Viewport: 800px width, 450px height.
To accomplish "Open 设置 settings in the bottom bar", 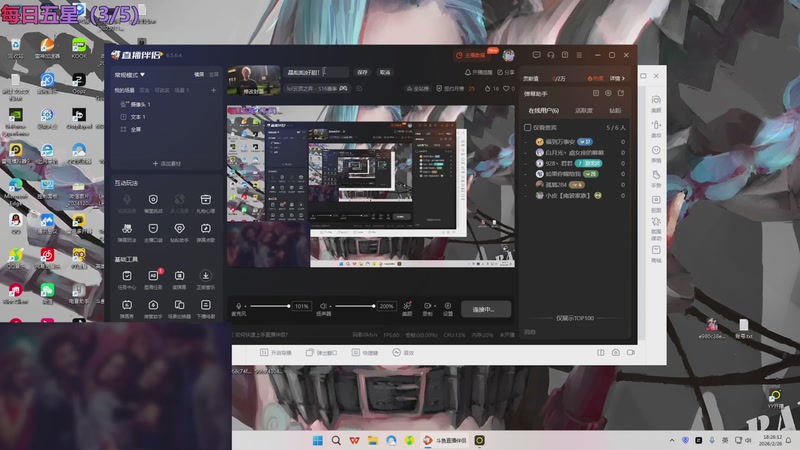I will tap(447, 309).
